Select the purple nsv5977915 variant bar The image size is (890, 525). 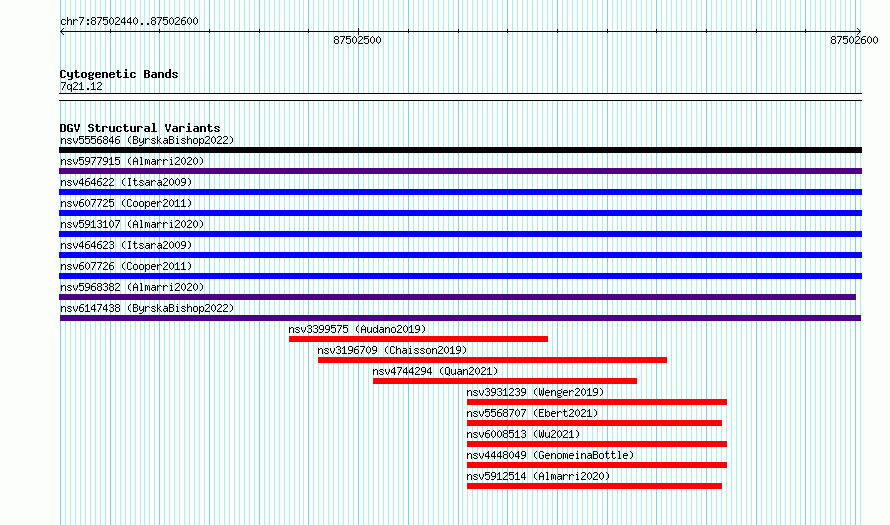[460, 171]
